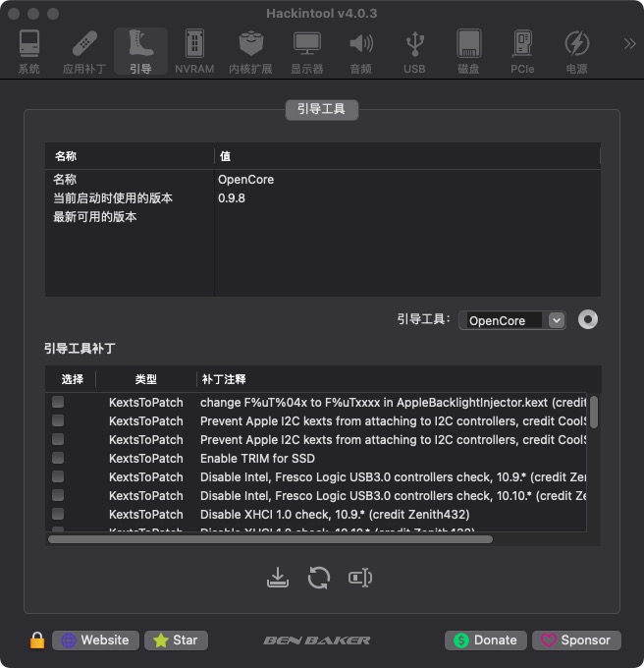Check Disable XHCI 1.0 check 10.9.* checkbox

58,514
